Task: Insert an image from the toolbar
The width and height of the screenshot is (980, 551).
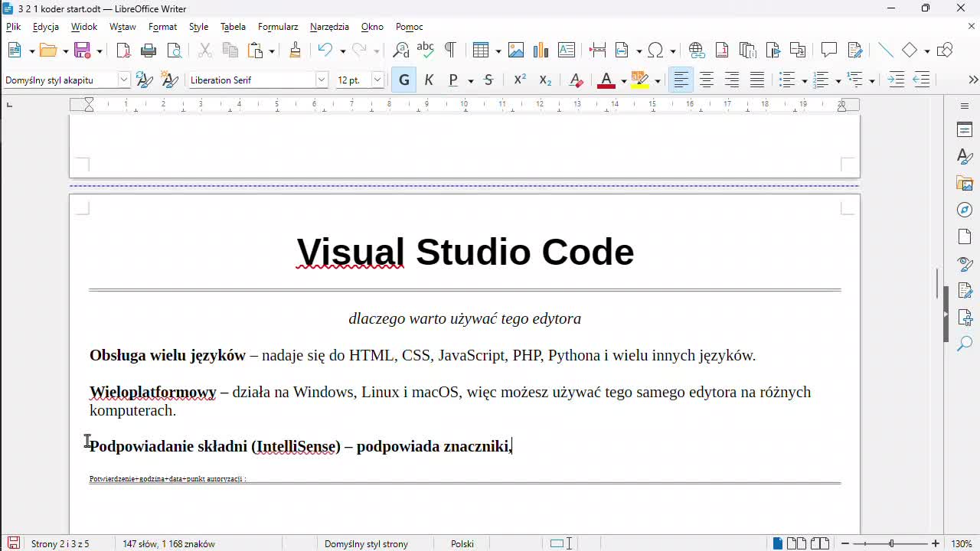Action: coord(517,50)
